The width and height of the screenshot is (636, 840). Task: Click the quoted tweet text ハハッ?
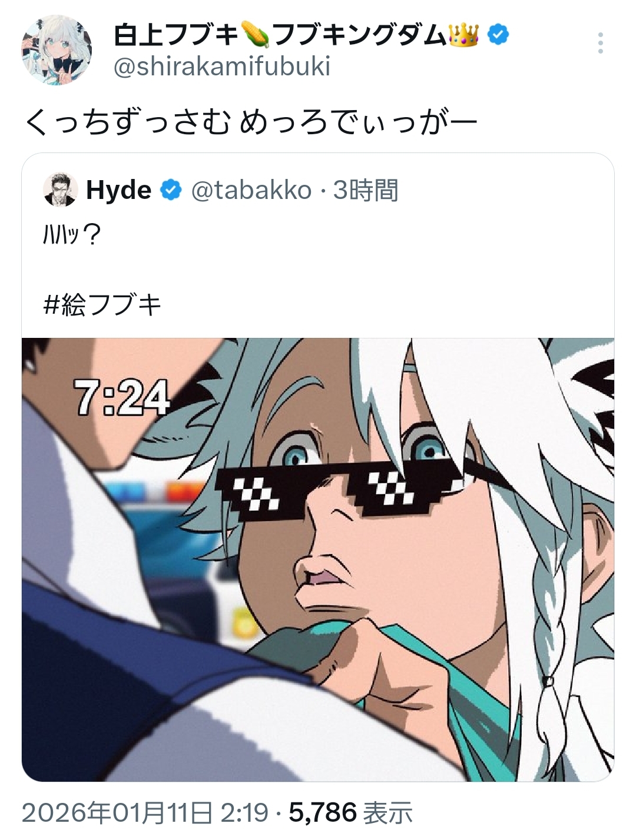point(72,235)
